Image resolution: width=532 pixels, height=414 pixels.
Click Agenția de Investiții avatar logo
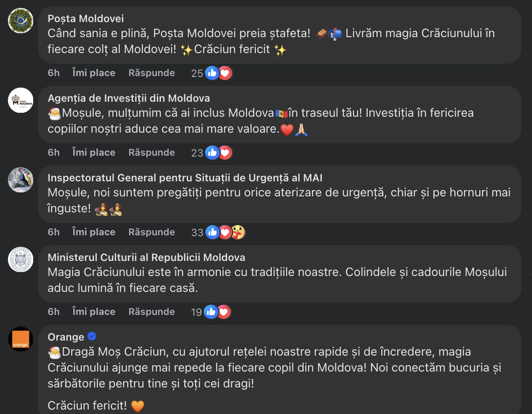pos(21,100)
